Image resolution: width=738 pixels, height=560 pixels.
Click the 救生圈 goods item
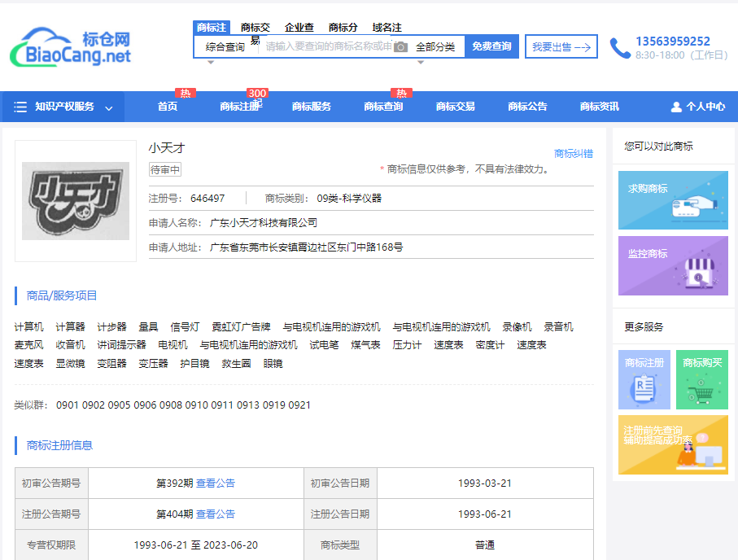click(x=236, y=364)
